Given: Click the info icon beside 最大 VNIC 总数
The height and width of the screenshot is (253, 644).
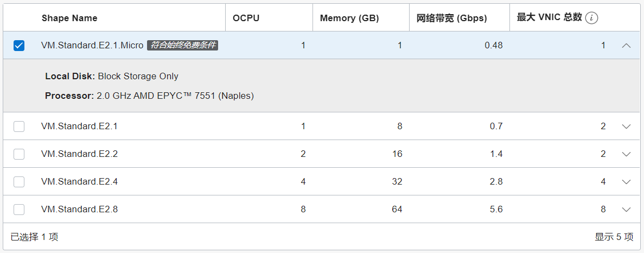Looking at the screenshot, I should point(591,18).
